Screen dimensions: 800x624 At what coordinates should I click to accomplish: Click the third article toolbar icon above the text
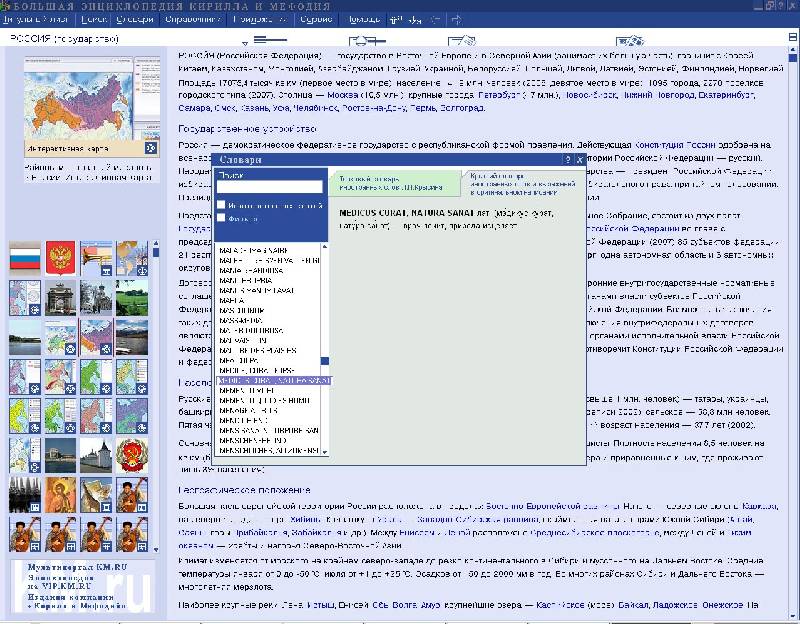click(x=461, y=40)
